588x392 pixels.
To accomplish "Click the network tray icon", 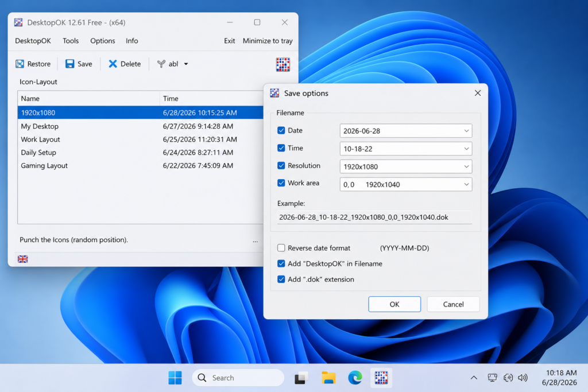I will (x=508, y=378).
